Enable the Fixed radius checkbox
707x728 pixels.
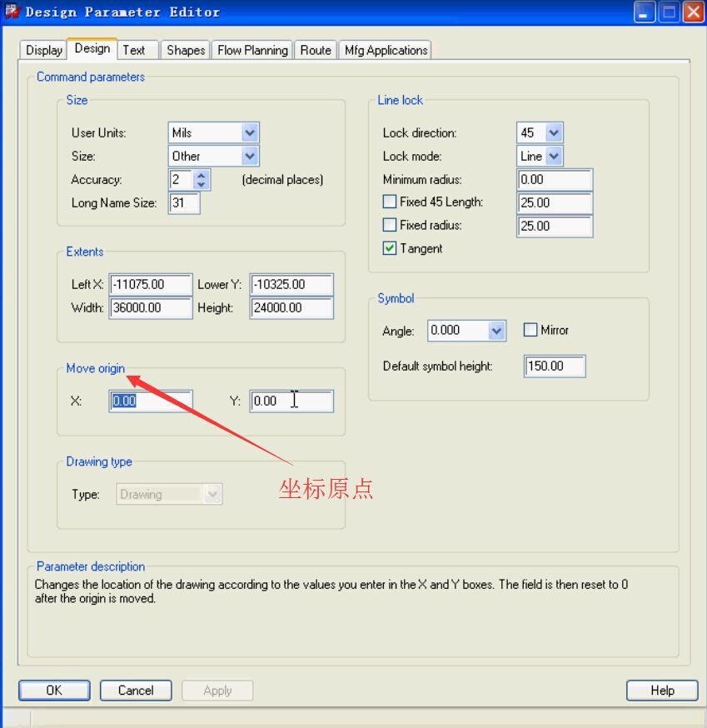click(390, 225)
